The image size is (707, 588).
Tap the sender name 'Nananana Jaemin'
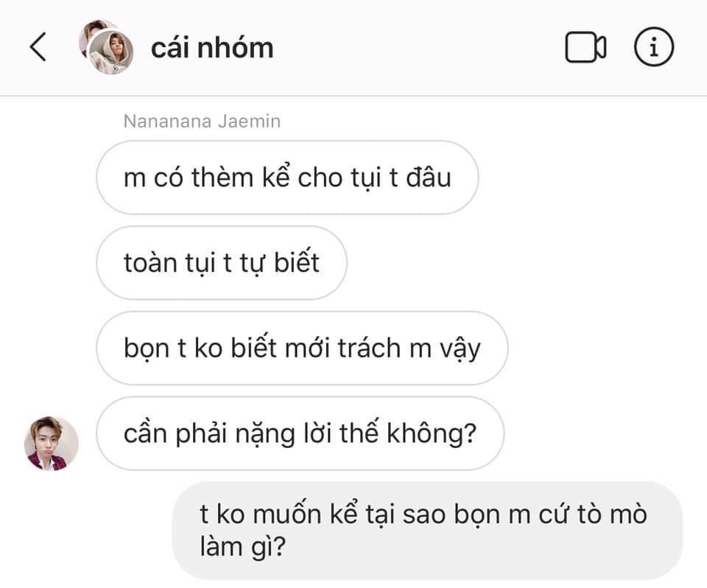coord(202,122)
